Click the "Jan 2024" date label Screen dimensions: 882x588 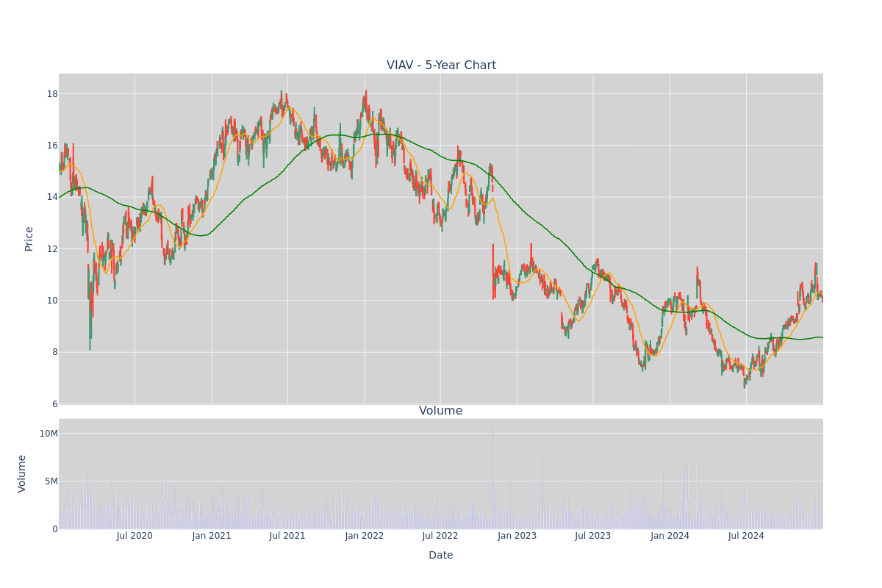[670, 536]
